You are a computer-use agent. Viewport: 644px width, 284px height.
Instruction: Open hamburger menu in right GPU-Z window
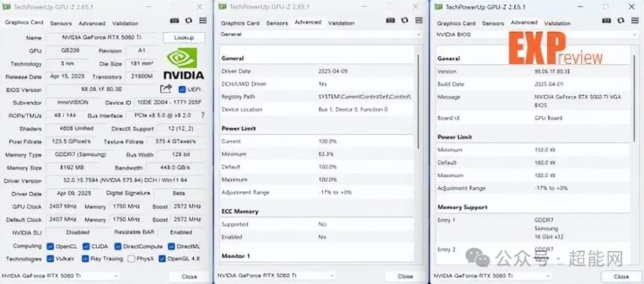tap(635, 21)
